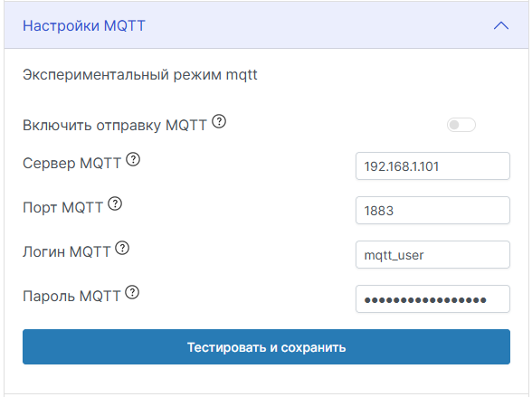Click the Пароль MQTT label text
Viewport: 532px width, 397px height.
71,296
